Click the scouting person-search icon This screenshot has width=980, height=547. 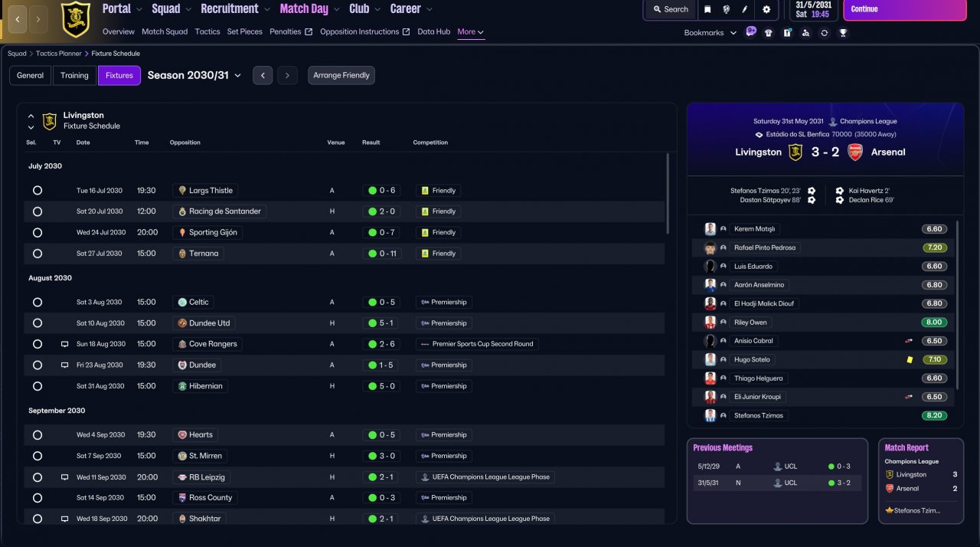pyautogui.click(x=805, y=33)
